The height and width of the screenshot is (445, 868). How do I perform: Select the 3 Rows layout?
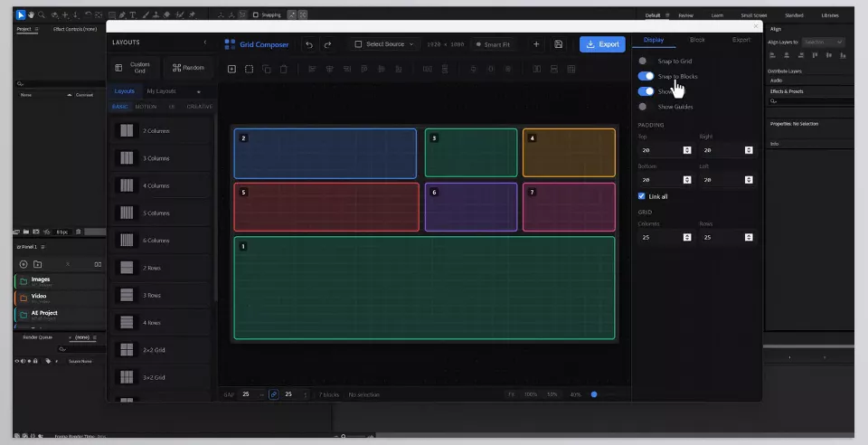click(x=161, y=295)
